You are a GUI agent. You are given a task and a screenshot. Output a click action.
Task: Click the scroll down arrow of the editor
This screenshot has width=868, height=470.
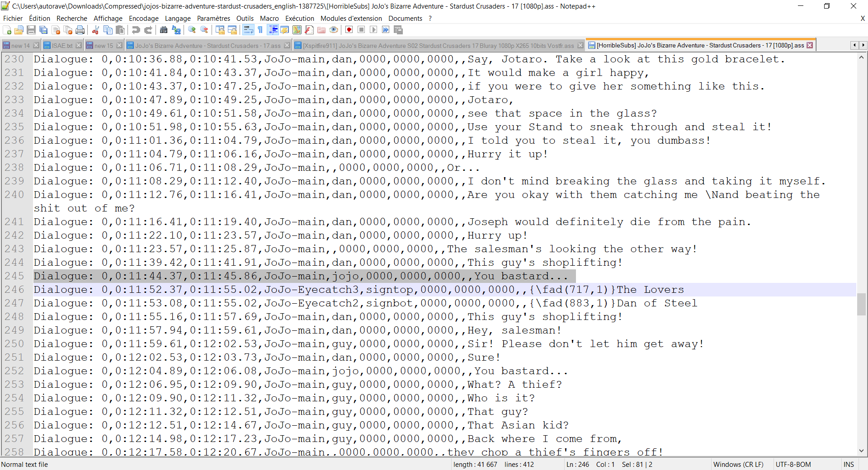(861, 451)
